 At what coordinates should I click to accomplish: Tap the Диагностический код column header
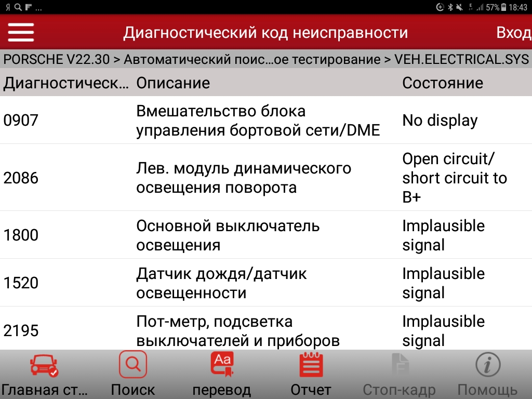point(65,83)
